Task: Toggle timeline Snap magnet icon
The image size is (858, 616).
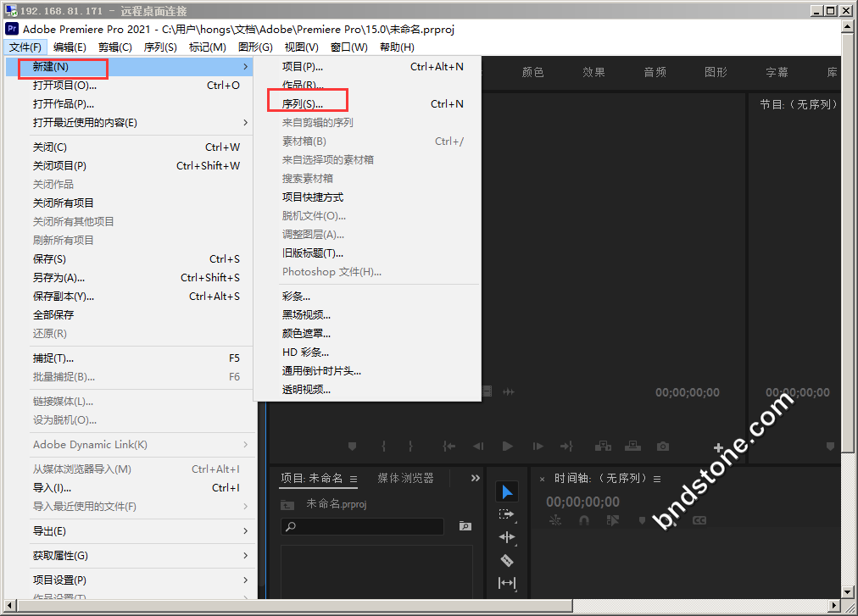Action: click(x=583, y=520)
